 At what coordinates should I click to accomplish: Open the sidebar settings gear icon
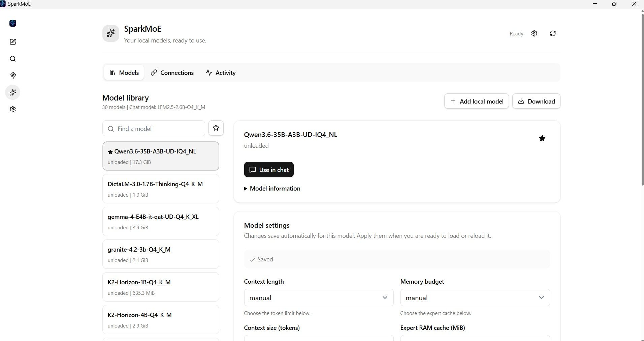pos(13,109)
